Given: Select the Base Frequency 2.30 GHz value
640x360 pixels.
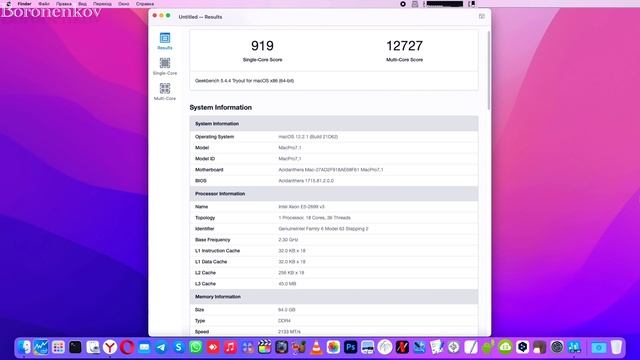Looking at the screenshot, I should pyautogui.click(x=288, y=240).
